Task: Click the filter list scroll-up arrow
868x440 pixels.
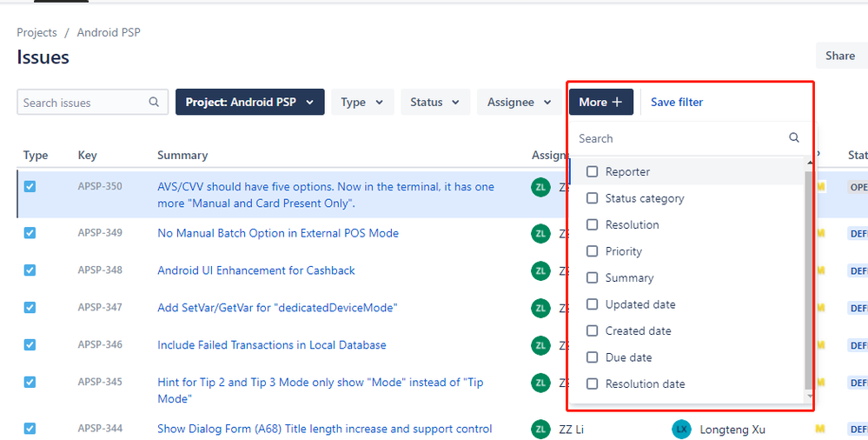Action: (810, 163)
